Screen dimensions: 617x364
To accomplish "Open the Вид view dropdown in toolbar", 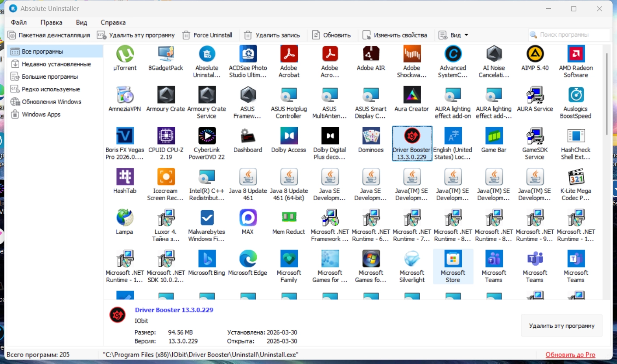I will [x=453, y=35].
